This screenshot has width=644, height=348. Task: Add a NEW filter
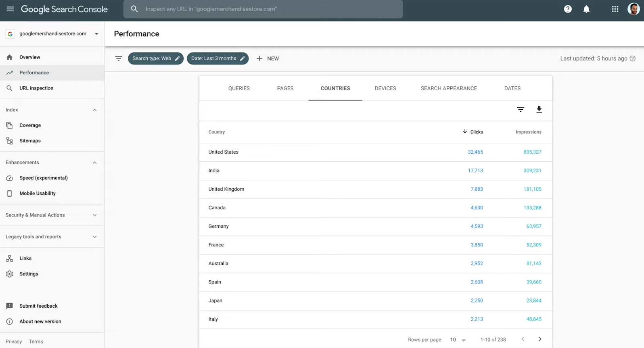pyautogui.click(x=268, y=58)
